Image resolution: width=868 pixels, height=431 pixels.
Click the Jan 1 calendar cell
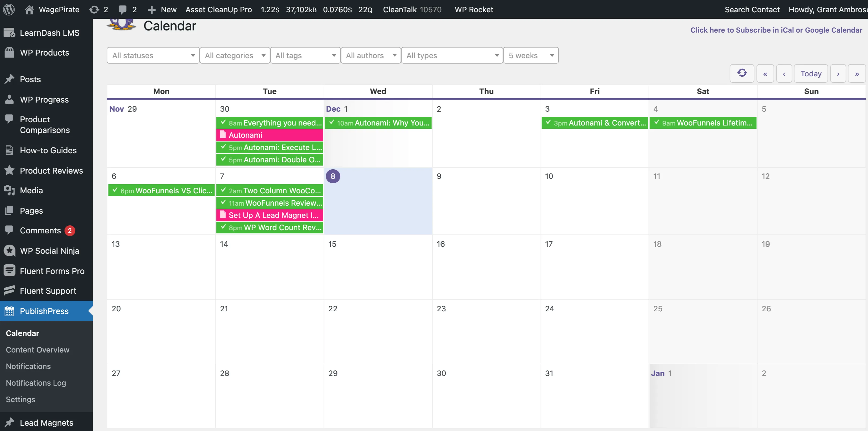coord(703,396)
